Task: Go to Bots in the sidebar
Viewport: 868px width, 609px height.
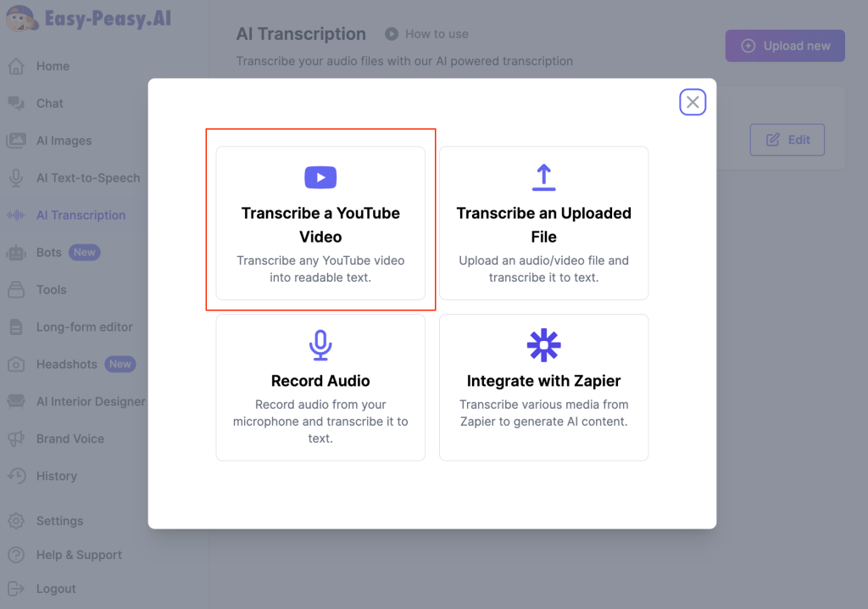Action: click(49, 253)
